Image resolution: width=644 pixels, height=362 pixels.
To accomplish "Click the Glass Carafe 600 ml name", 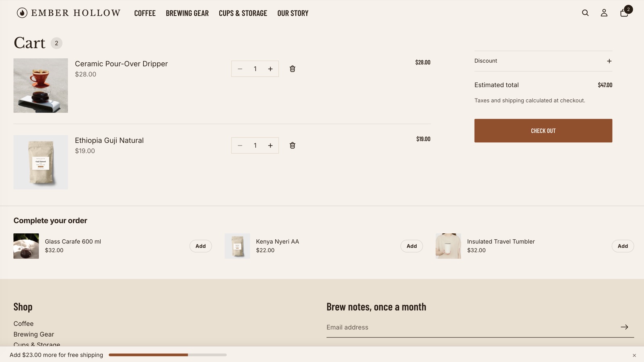I will [x=73, y=241].
